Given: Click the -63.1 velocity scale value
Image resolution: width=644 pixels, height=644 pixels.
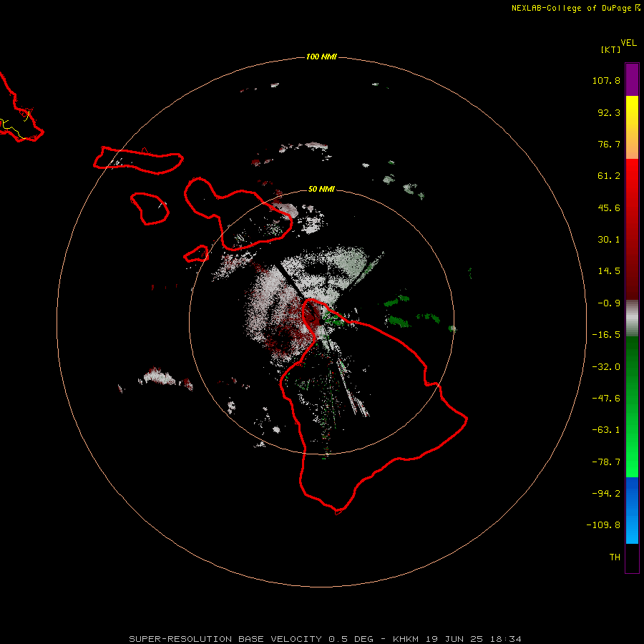Looking at the screenshot, I should coord(606,430).
